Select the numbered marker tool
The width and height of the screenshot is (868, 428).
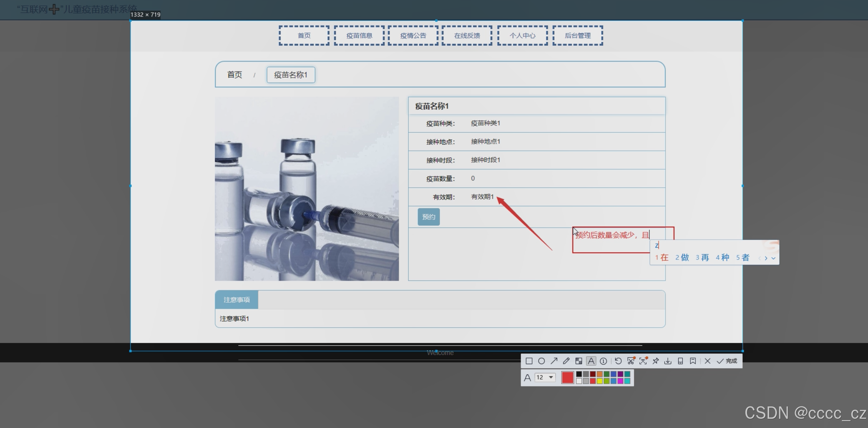[x=603, y=361]
